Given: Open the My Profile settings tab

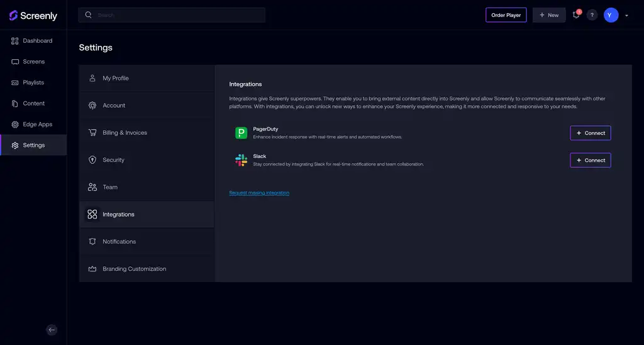Looking at the screenshot, I should tap(147, 78).
